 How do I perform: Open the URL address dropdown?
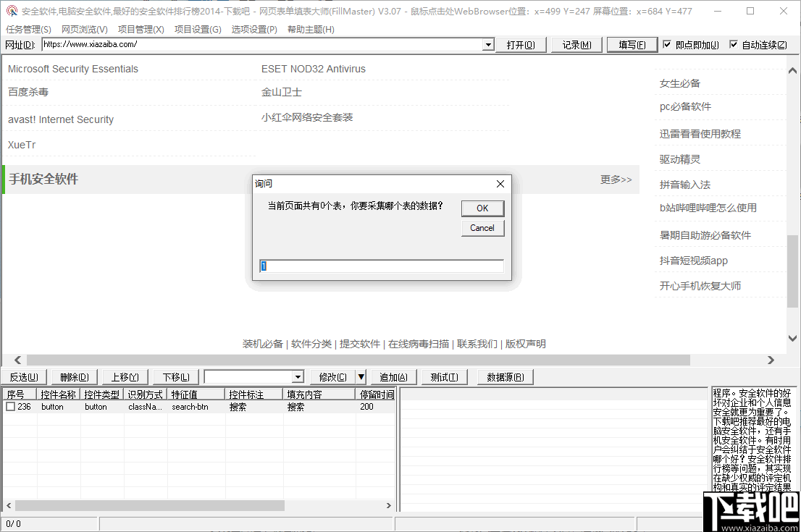[487, 44]
